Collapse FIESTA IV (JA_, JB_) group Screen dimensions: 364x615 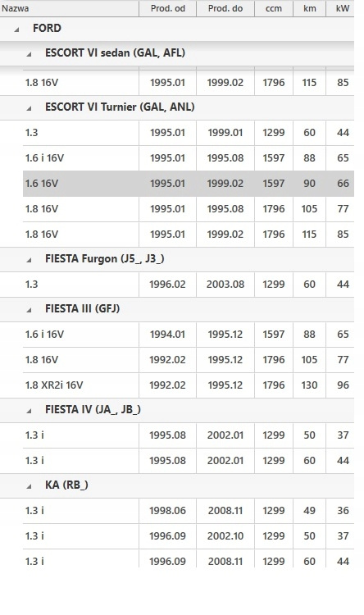tap(29, 411)
